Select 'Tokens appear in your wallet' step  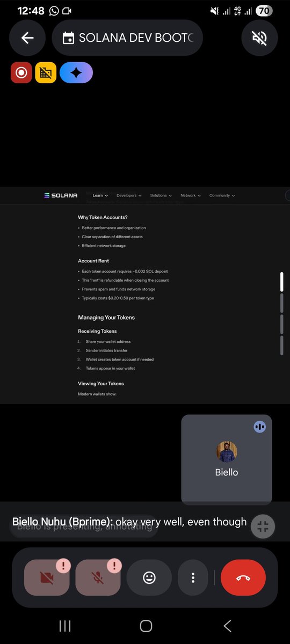coord(110,368)
